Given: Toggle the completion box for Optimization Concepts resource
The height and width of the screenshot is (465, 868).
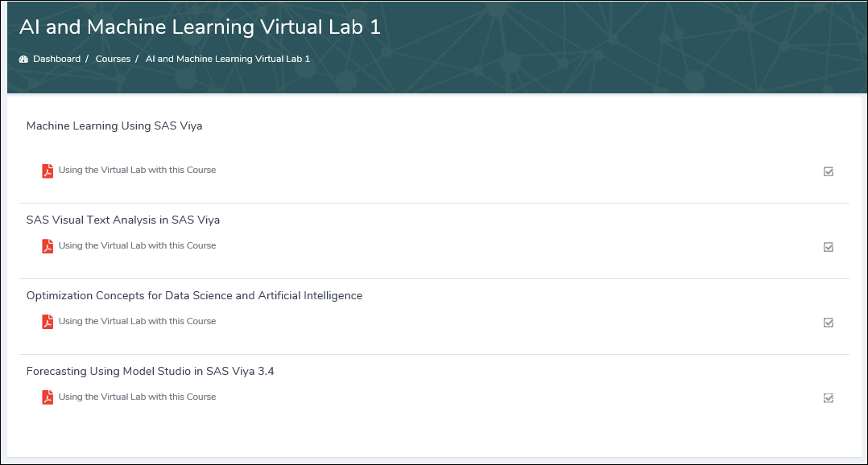Looking at the screenshot, I should click(x=828, y=323).
